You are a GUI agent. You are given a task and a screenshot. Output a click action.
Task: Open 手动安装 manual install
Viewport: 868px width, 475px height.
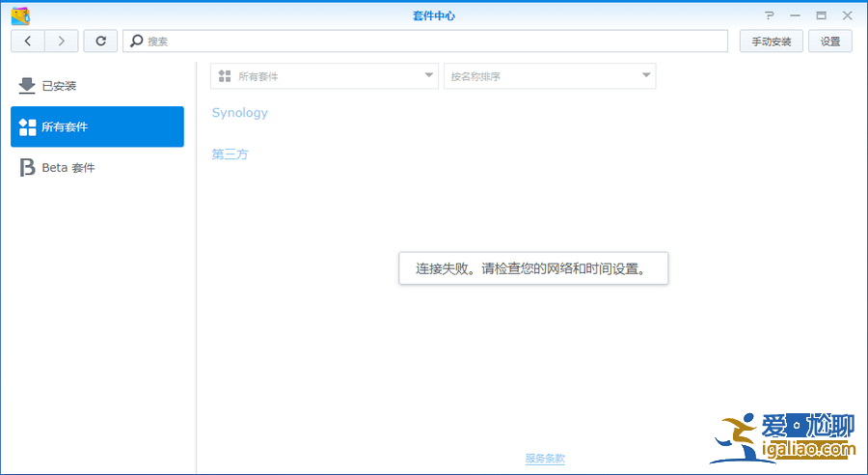pyautogui.click(x=772, y=41)
